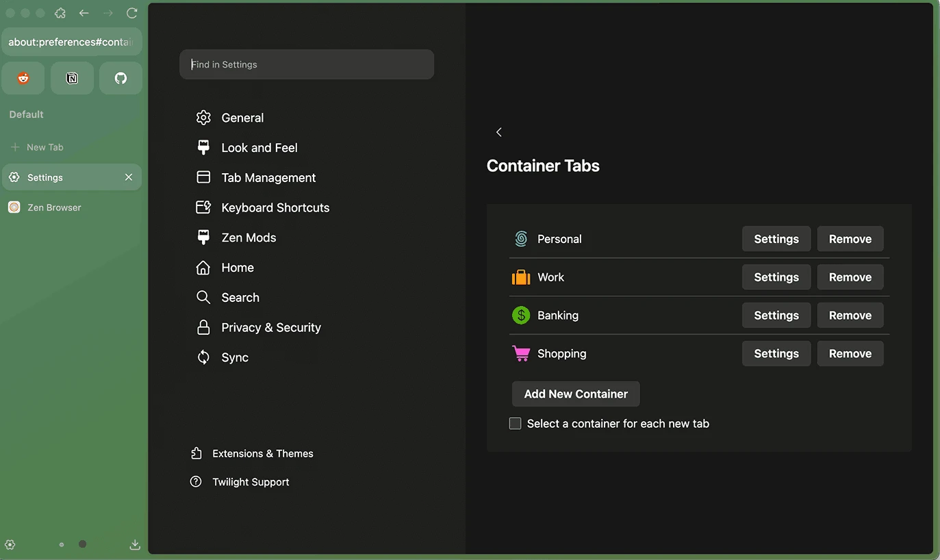Viewport: 940px width, 560px height.
Task: Click the Find in Settings search field
Action: 307,64
